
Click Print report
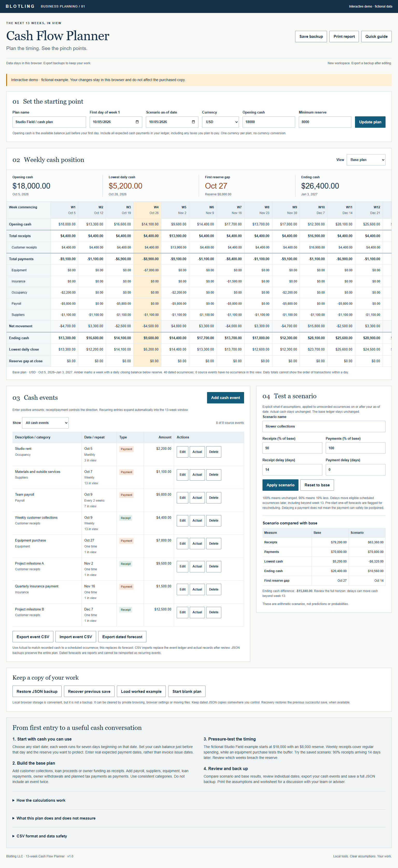(x=344, y=37)
